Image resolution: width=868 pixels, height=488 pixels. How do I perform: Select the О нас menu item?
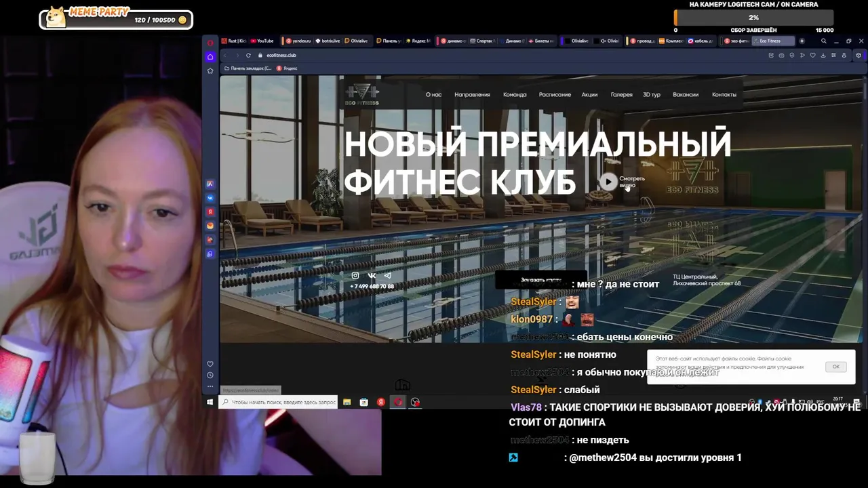point(433,94)
